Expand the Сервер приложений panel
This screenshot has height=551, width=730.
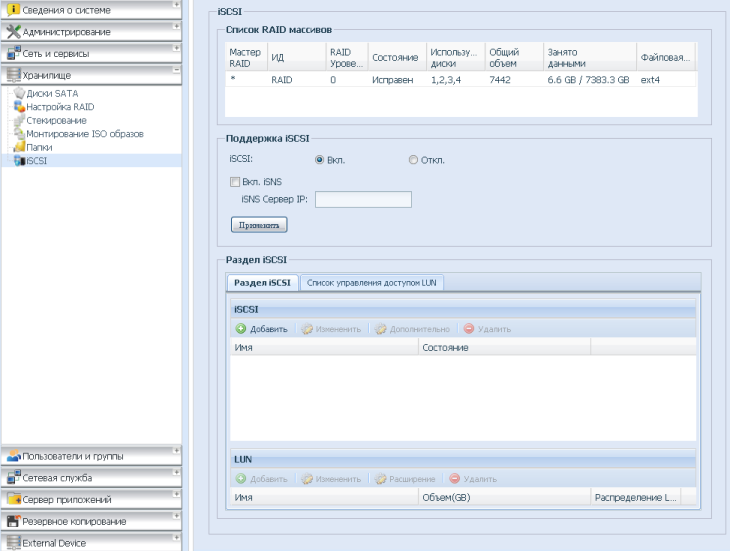(x=176, y=494)
